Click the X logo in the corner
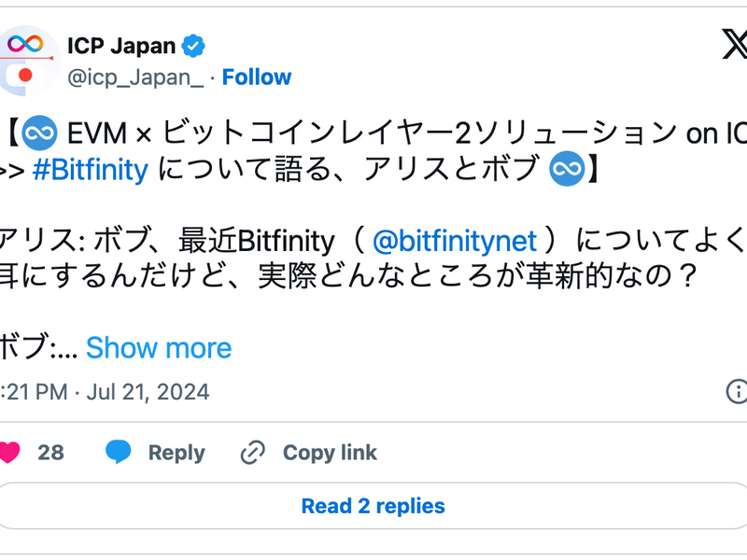747x560 pixels. 737,43
